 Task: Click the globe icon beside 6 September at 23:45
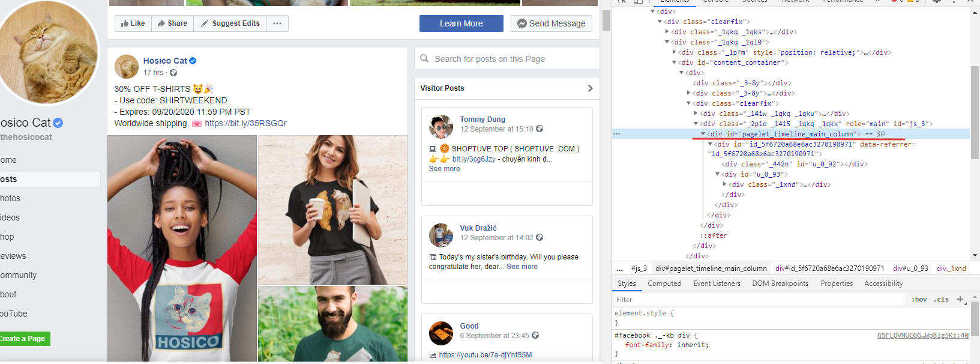pyautogui.click(x=535, y=335)
